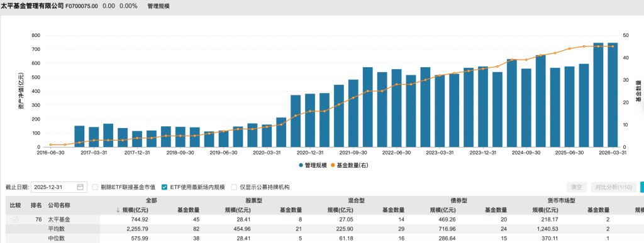
Task: Toggle the orange 基金数量(右) legend dot
Action: tap(333, 166)
